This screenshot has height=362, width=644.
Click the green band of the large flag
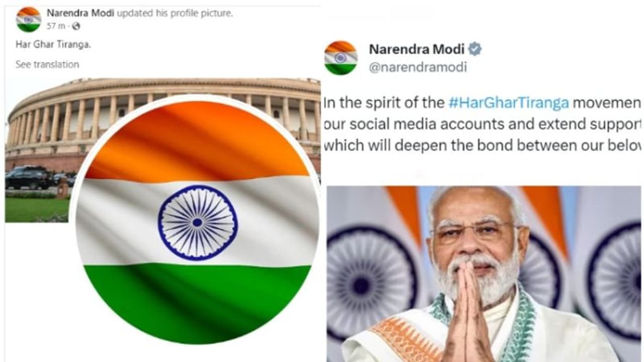click(x=196, y=302)
